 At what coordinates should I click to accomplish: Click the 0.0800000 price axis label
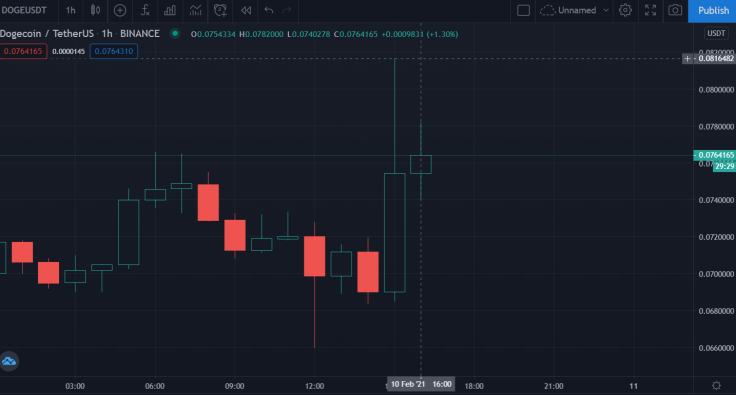[x=716, y=90]
